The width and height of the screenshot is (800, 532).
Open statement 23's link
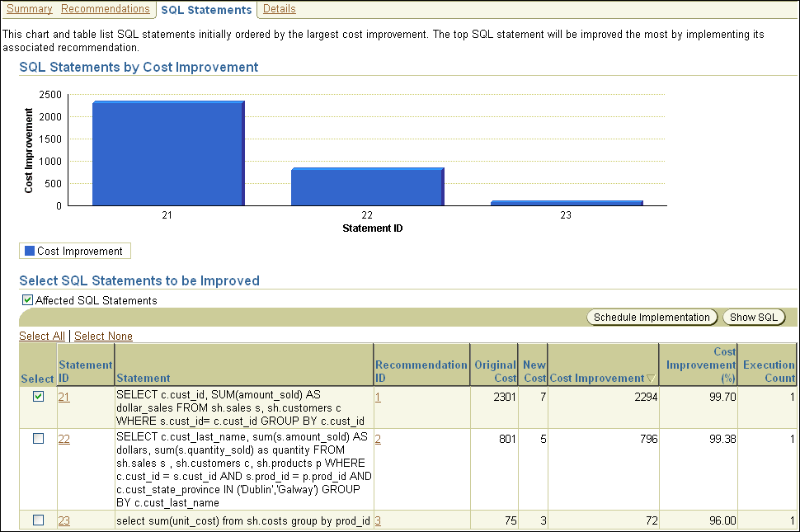[x=64, y=520]
